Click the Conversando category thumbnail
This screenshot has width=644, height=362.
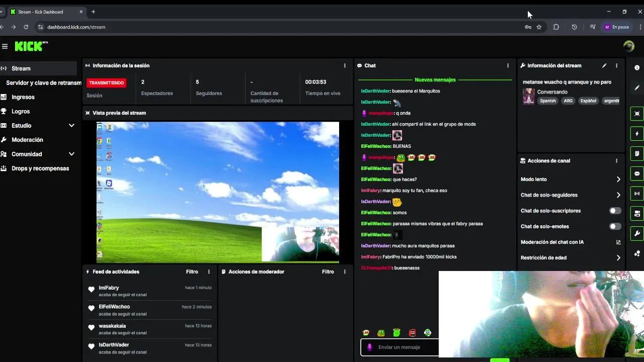(528, 96)
